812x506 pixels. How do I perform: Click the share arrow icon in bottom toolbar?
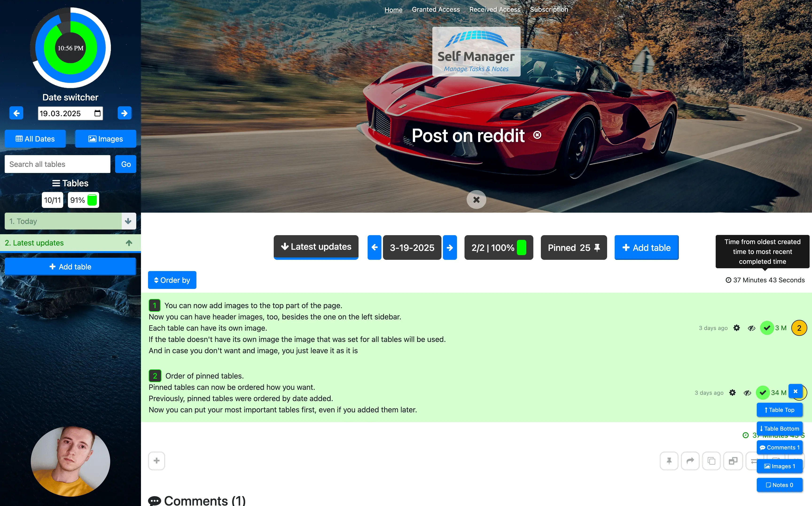point(690,461)
